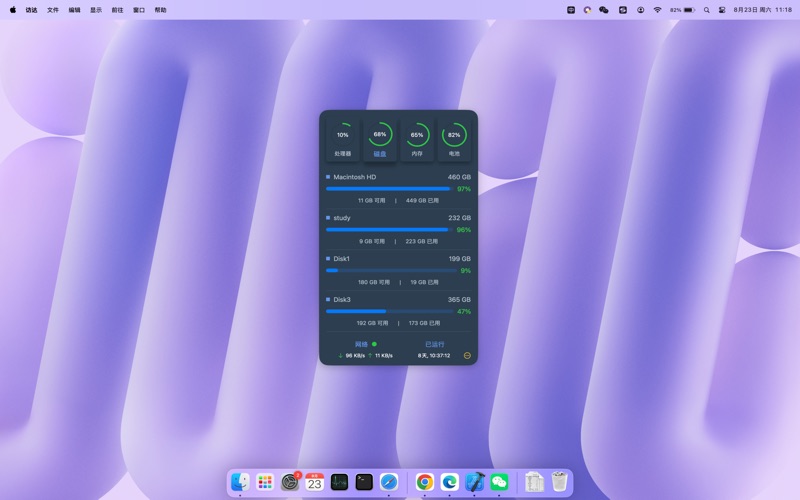Open the 编辑 menu
The height and width of the screenshot is (500, 800).
point(74,10)
